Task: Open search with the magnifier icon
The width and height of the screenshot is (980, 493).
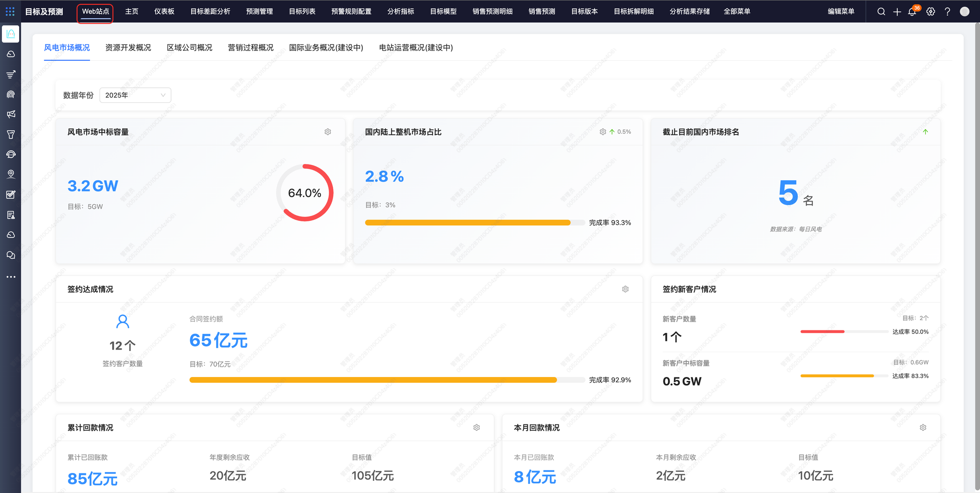Action: tap(881, 12)
